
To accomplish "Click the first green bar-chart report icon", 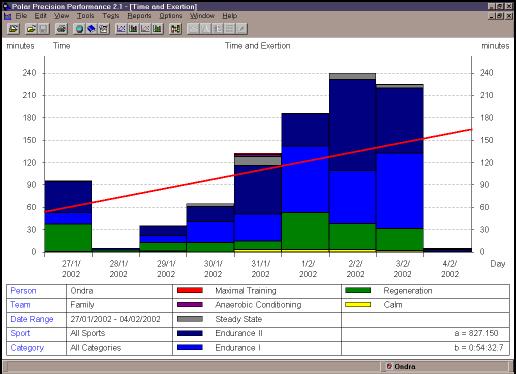I will click(x=133, y=29).
